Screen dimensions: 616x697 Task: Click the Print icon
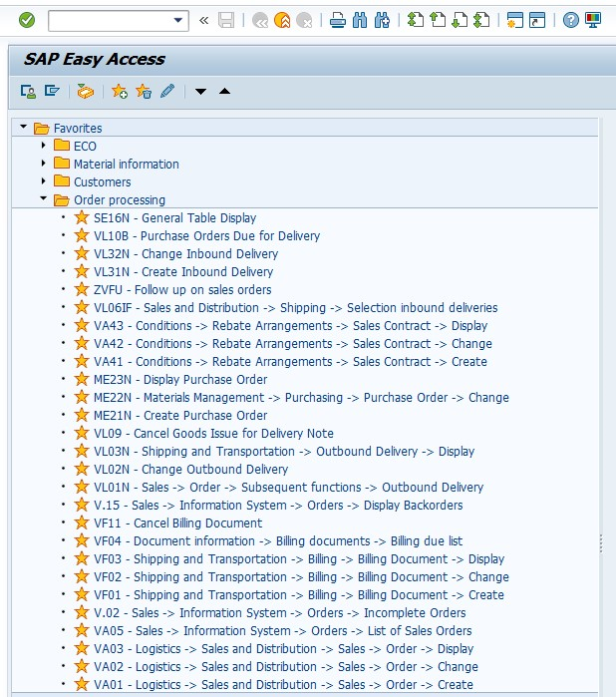(x=338, y=21)
